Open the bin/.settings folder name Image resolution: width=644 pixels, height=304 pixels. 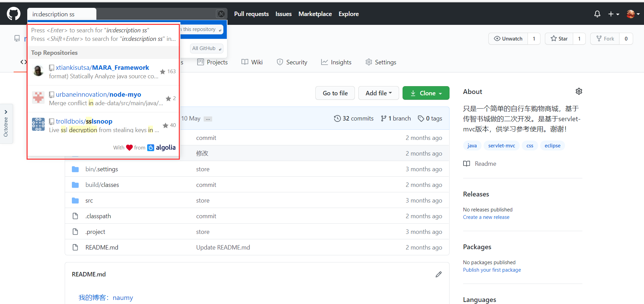(x=102, y=169)
